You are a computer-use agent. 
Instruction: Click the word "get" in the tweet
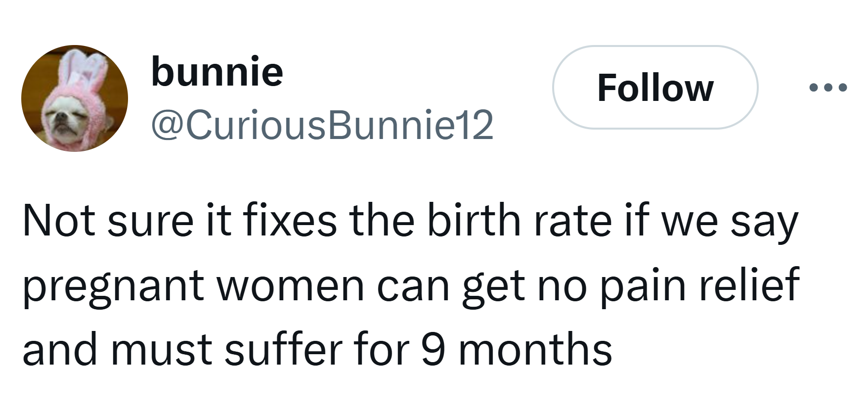click(x=493, y=285)
